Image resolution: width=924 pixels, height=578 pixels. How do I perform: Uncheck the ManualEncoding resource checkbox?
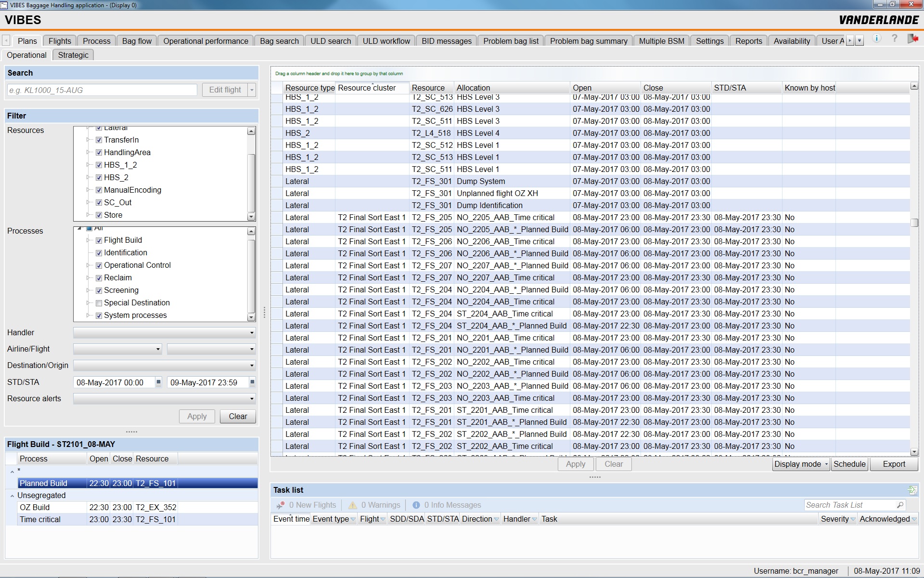[x=99, y=190]
